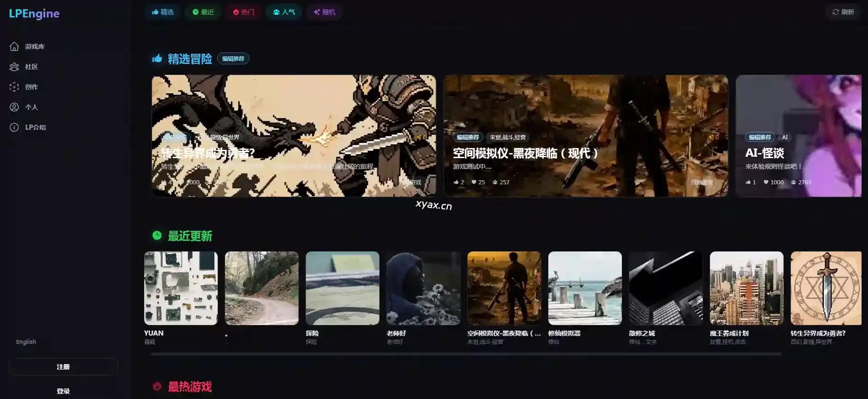Click the thumbs-up icon beside 精选冒险
The image size is (868, 399).
(x=157, y=58)
